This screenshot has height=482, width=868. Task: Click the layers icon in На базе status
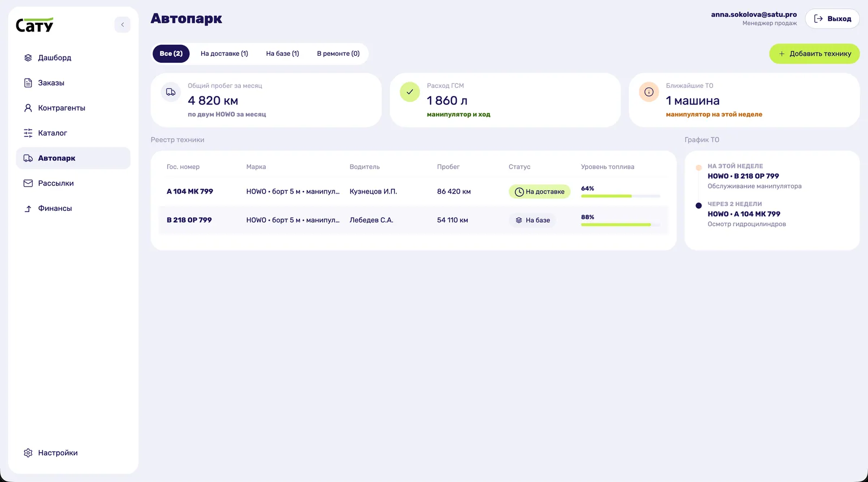click(519, 220)
